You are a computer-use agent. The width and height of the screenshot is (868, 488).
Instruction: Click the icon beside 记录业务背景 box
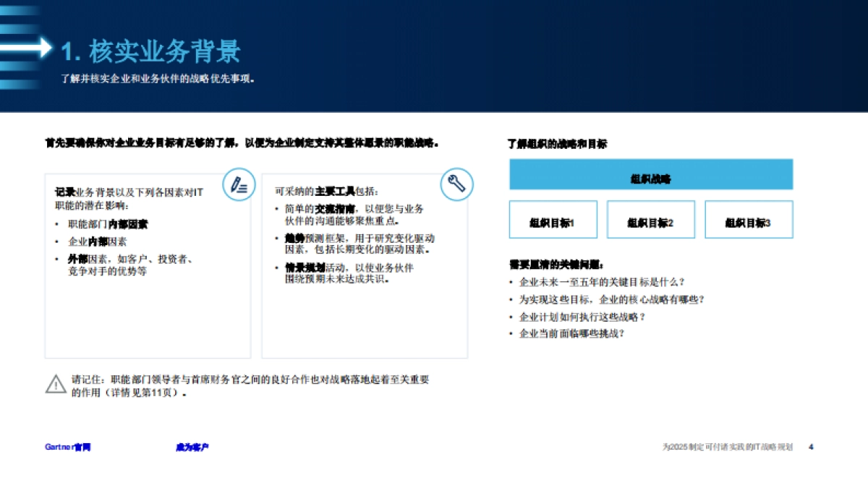[239, 184]
